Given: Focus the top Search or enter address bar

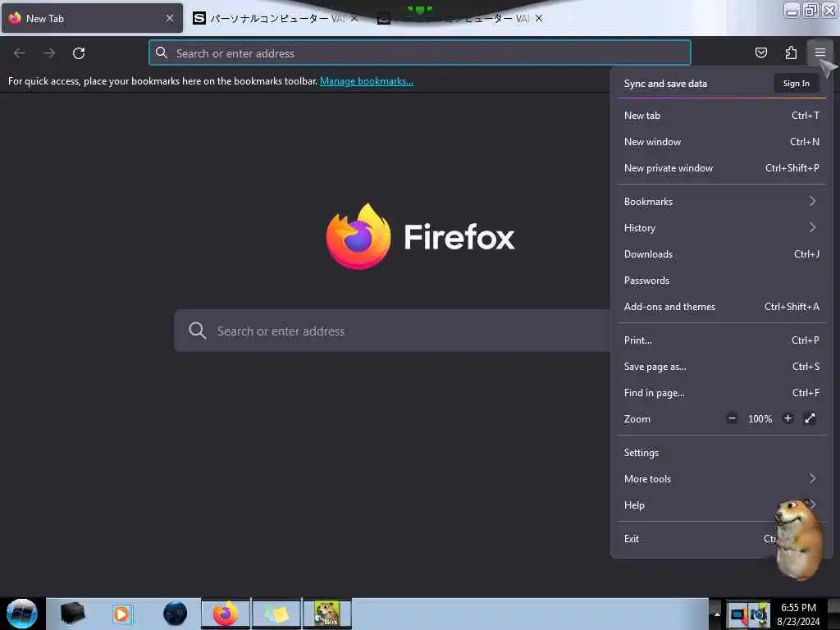Looking at the screenshot, I should pyautogui.click(x=420, y=52).
